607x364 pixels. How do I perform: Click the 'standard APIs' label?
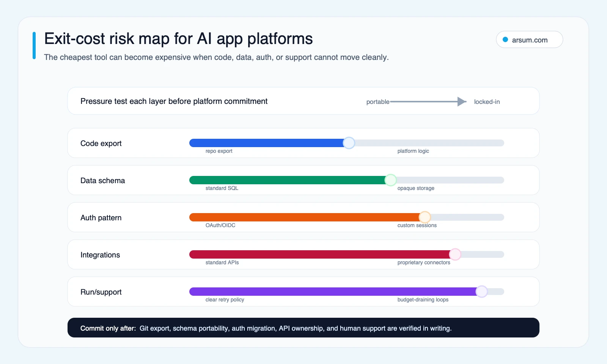tap(222, 262)
